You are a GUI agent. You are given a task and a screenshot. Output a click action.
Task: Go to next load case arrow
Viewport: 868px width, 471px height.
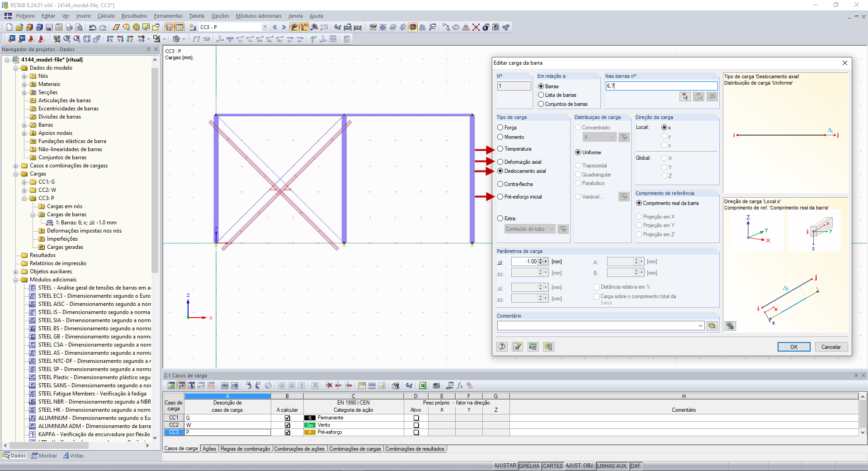pos(284,27)
